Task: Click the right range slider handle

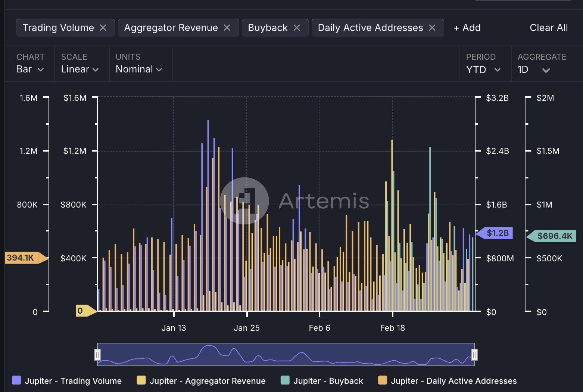Action: coord(474,354)
